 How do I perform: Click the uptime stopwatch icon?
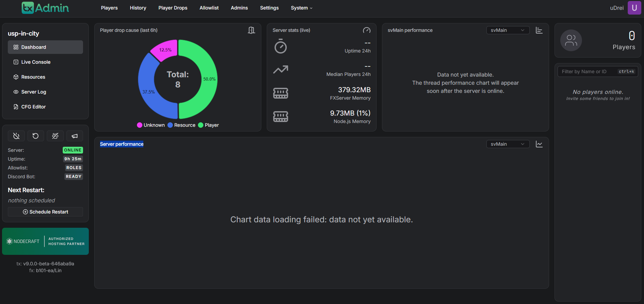click(x=281, y=46)
